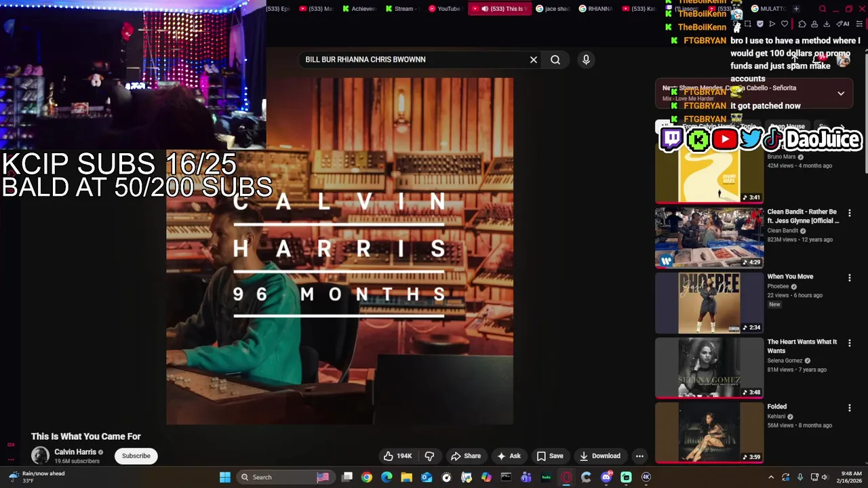Open Microsoft Teams from taskbar
Image resolution: width=868 pixels, height=488 pixels.
click(x=526, y=477)
